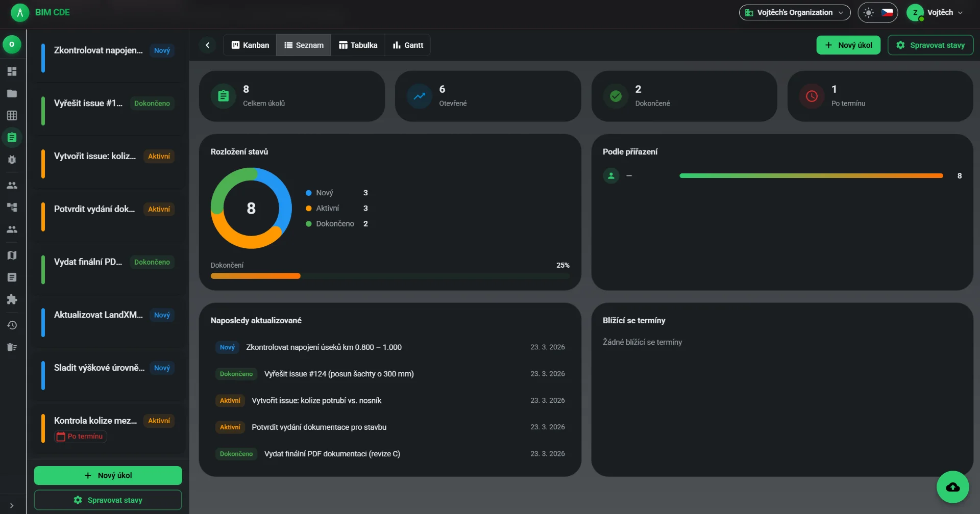Open the puzzle extensions icon in sidebar
980x514 pixels.
[x=12, y=299]
